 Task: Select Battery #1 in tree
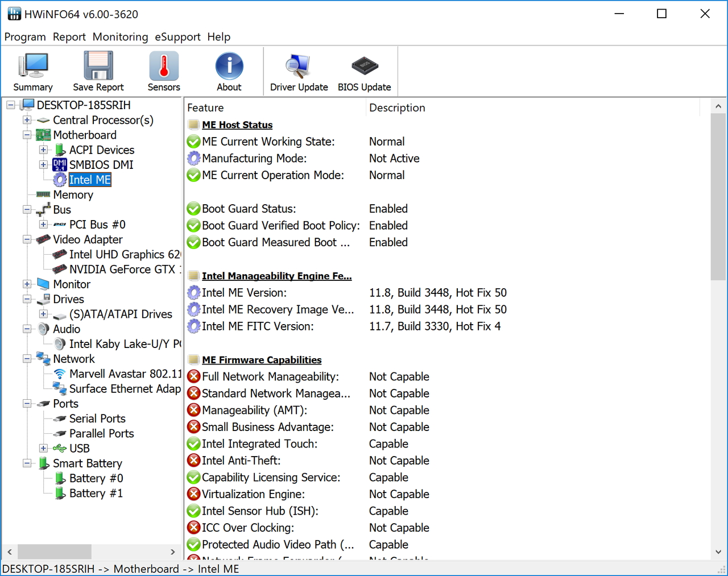[96, 494]
